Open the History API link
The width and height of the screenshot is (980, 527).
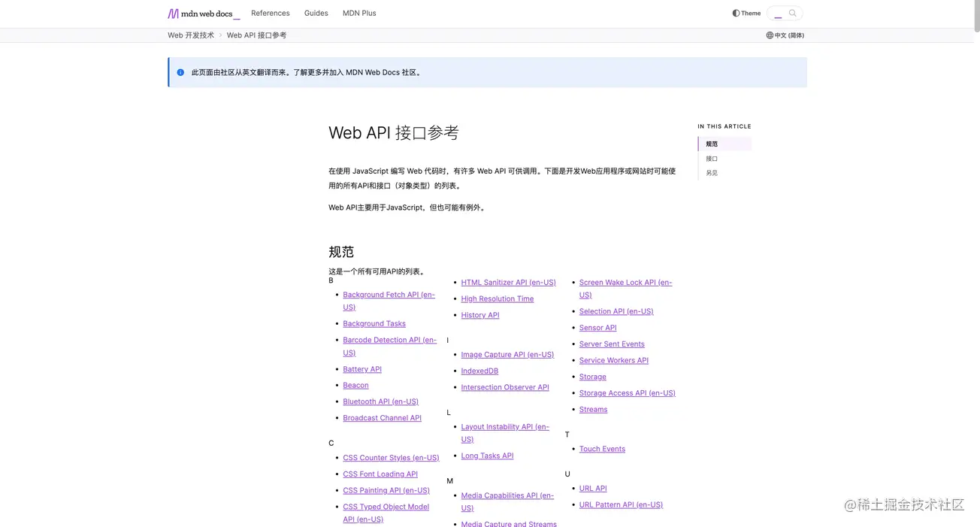479,316
